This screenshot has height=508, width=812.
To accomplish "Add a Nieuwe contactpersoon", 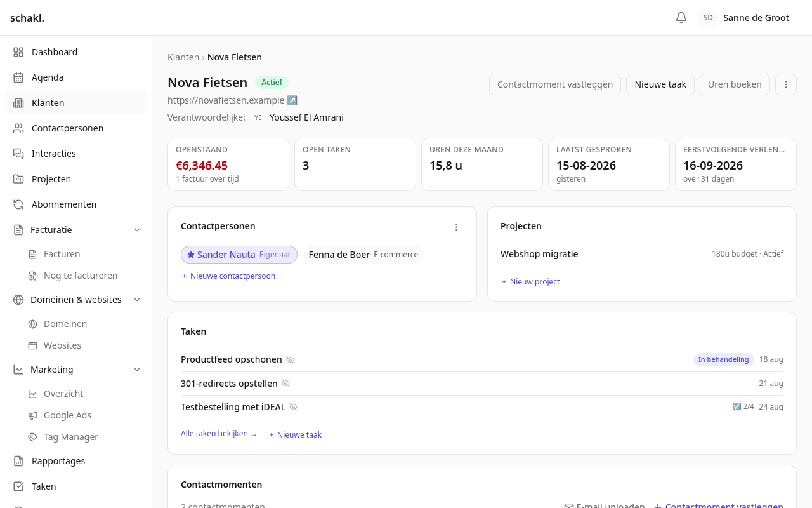I will pyautogui.click(x=228, y=276).
